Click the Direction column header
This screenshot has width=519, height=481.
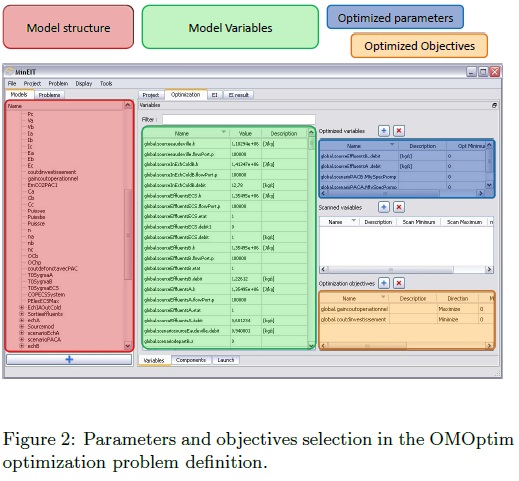click(x=457, y=298)
